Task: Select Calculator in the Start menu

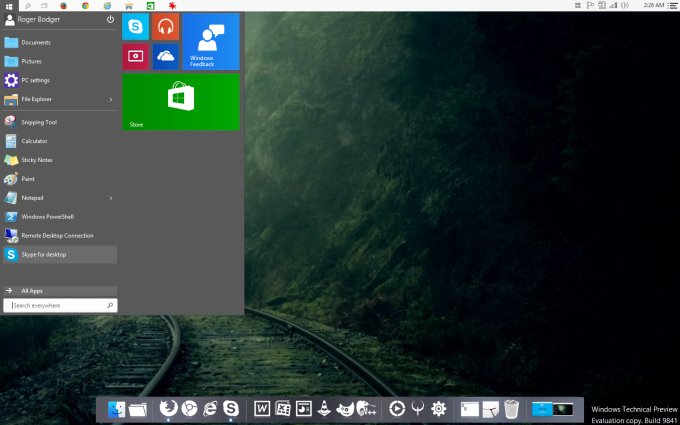Action: pos(34,141)
